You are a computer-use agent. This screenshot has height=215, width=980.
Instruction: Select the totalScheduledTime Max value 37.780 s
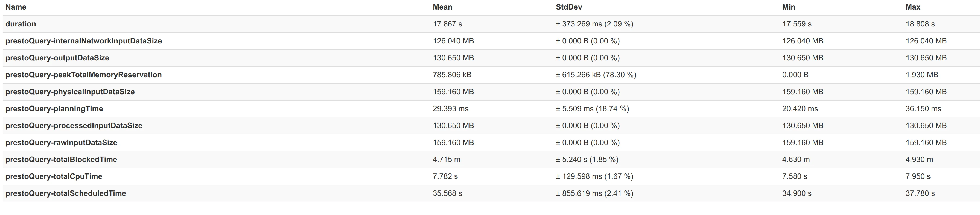(x=920, y=193)
